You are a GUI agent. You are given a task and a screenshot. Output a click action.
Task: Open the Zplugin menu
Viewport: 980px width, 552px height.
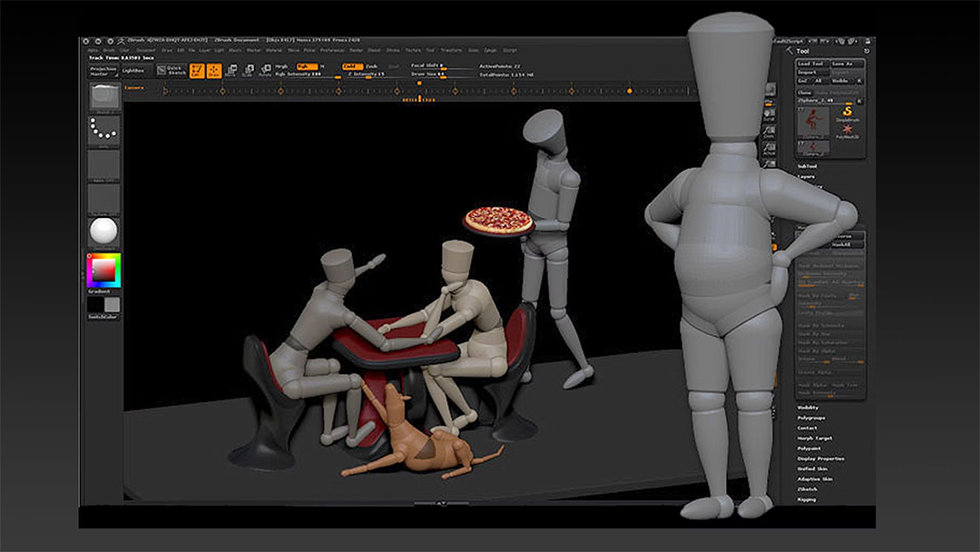click(491, 50)
